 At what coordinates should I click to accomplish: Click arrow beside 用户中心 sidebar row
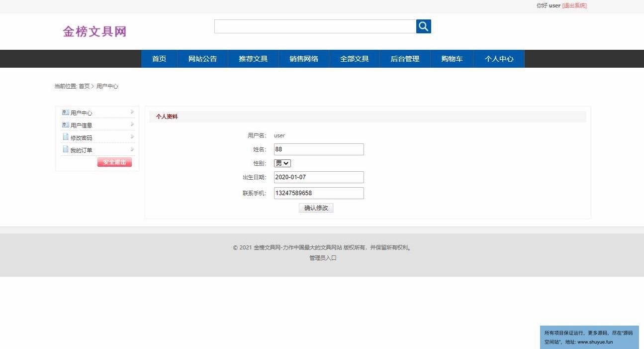[x=132, y=112]
